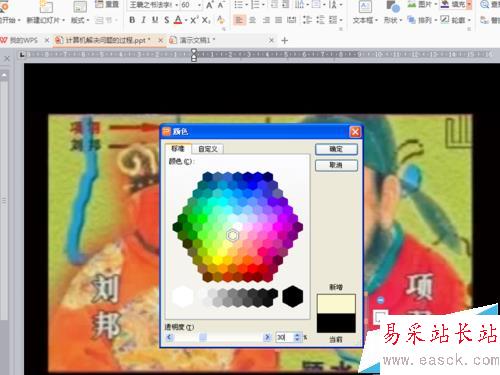Screen dimensions: 500x375
Task: Apply text shadow with the S icon
Action: (167, 20)
